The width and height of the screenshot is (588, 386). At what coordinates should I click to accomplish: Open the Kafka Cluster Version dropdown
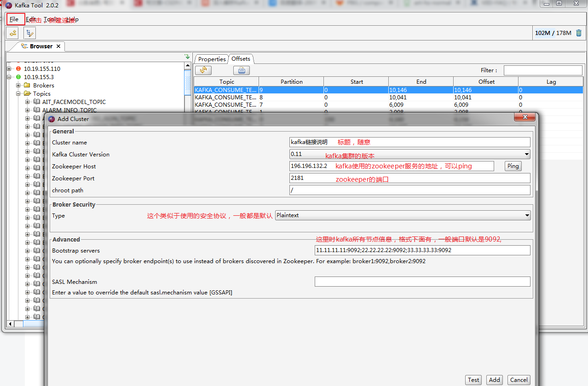[526, 154]
